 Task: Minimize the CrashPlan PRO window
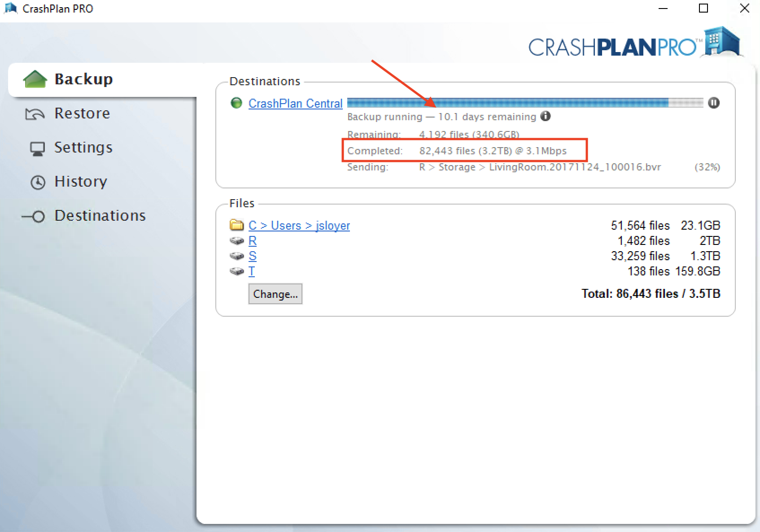coord(663,9)
